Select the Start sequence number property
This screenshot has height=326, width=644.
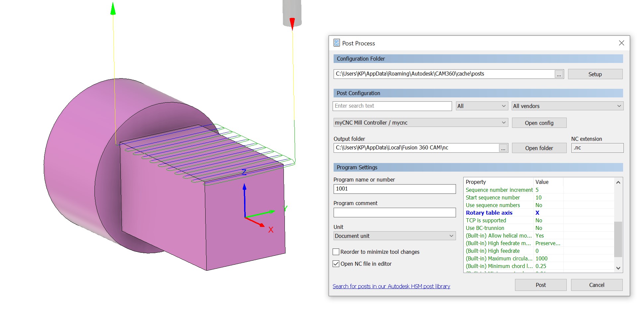pos(493,197)
